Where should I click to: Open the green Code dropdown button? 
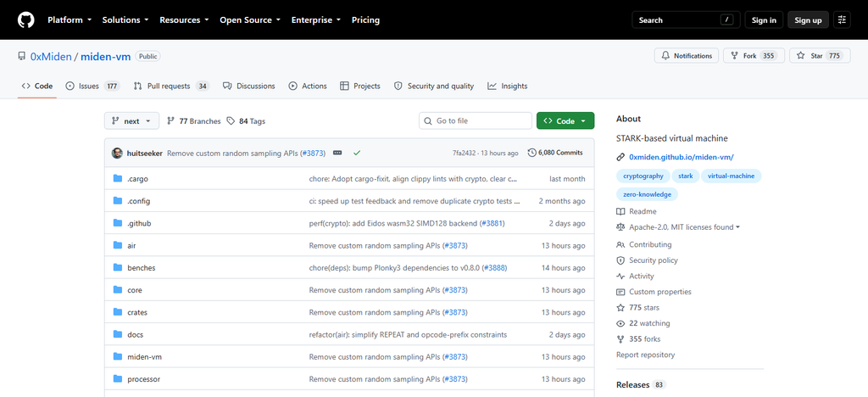click(565, 120)
